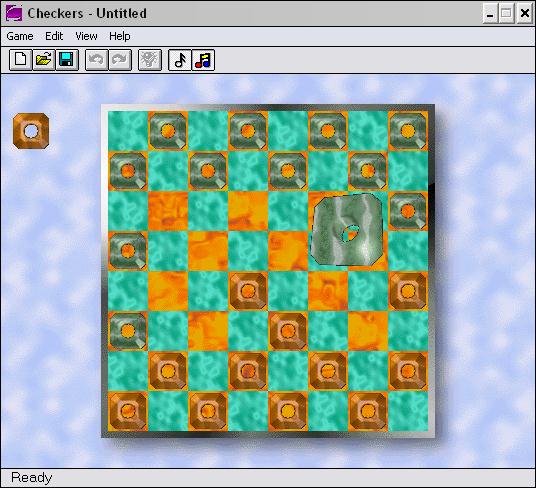Select the brown piece in fifth row center
This screenshot has height=488, width=536.
[248, 291]
